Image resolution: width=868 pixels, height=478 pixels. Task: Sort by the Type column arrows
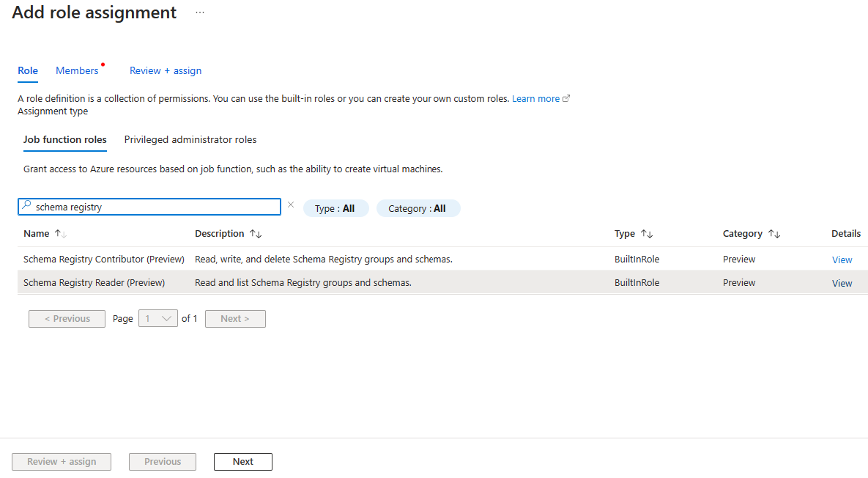click(x=647, y=234)
